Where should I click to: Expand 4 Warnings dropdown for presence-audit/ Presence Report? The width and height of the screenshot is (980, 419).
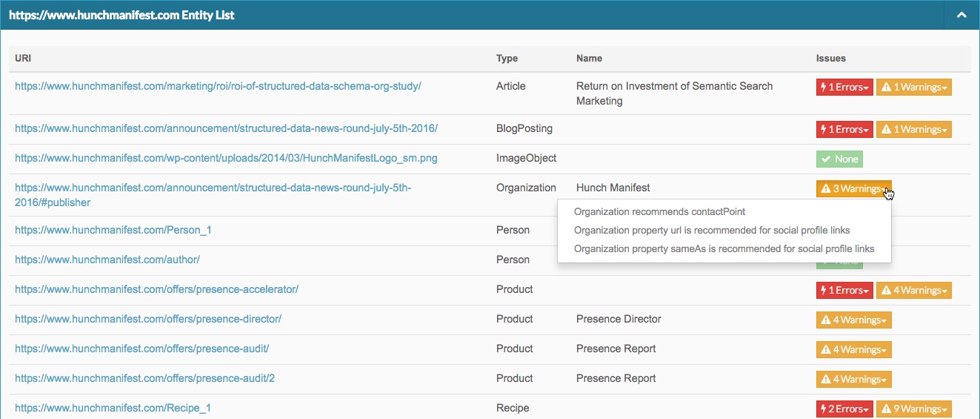point(853,350)
